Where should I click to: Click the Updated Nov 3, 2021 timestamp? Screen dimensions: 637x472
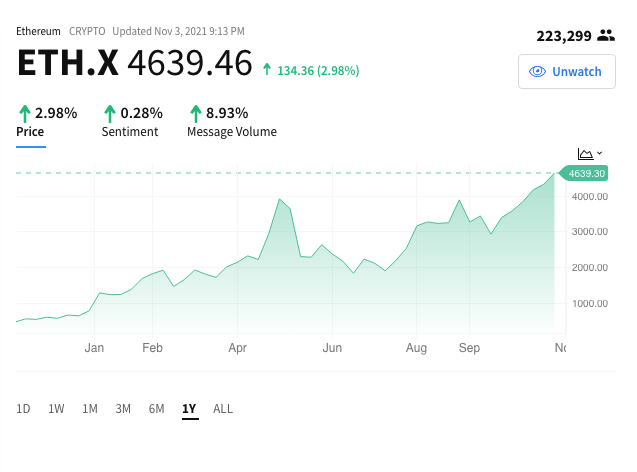[178, 31]
